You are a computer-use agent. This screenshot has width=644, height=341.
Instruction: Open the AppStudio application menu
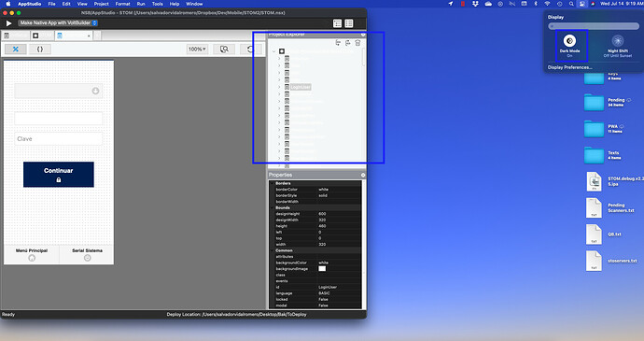pos(29,4)
